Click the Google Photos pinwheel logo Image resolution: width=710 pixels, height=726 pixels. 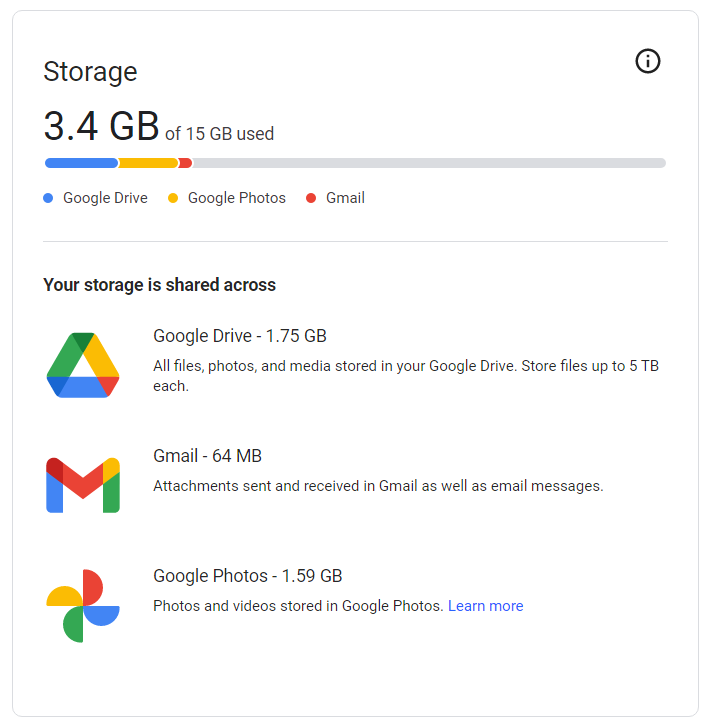pyautogui.click(x=83, y=605)
